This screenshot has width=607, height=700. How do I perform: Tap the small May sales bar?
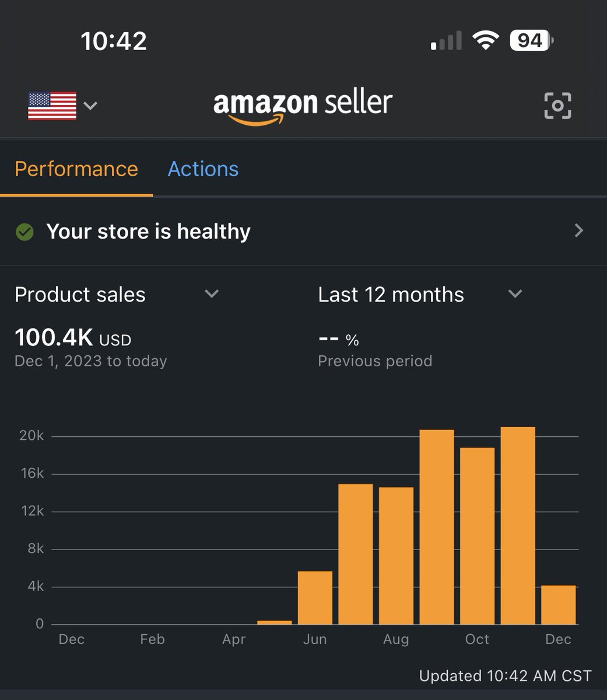tap(274, 622)
